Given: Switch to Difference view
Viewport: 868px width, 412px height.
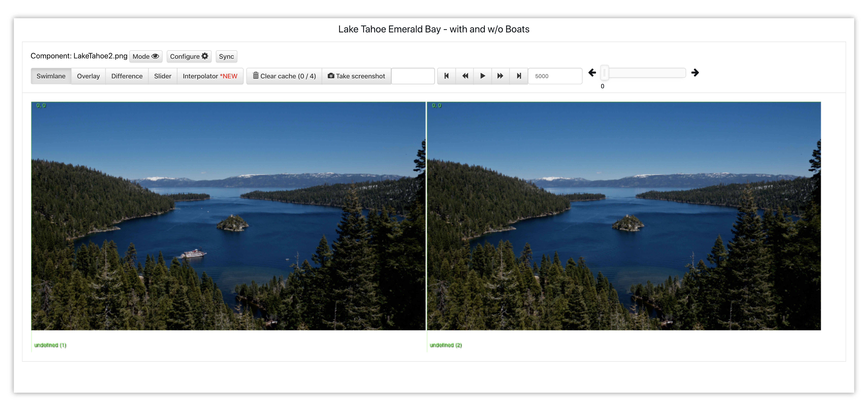Looking at the screenshot, I should pyautogui.click(x=127, y=76).
